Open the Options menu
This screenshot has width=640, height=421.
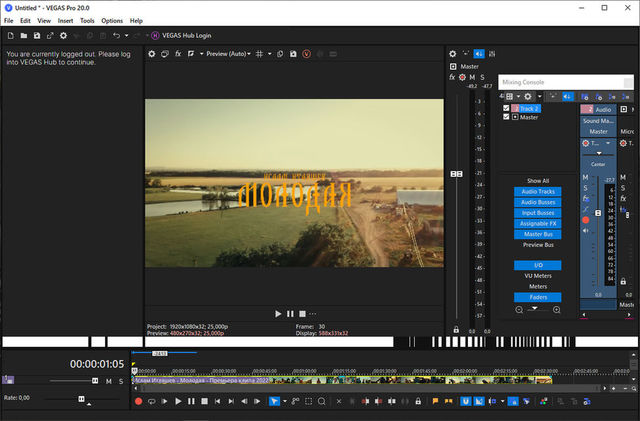[112, 20]
